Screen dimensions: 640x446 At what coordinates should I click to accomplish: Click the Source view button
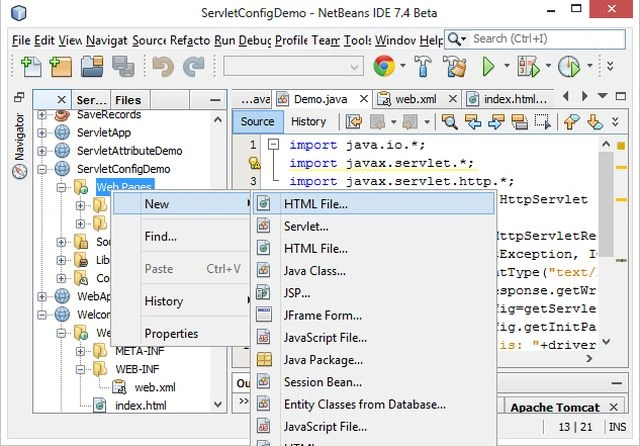click(258, 122)
